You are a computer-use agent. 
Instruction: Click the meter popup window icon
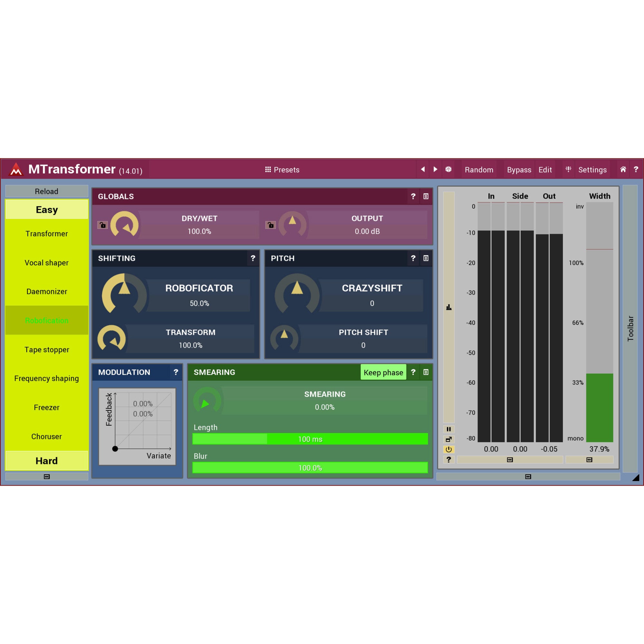point(449,439)
